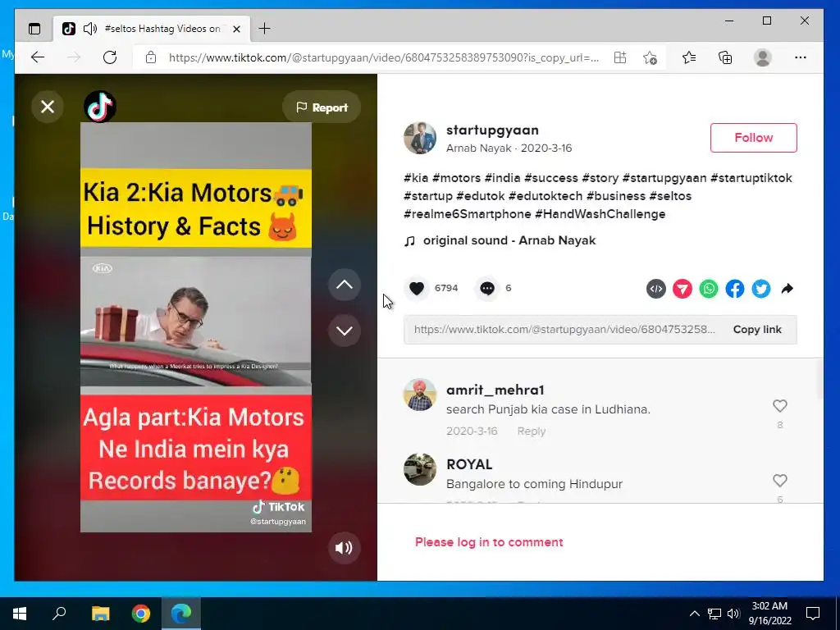Like amrit_mehra1's comment heart
This screenshot has width=840, height=630.
click(780, 406)
